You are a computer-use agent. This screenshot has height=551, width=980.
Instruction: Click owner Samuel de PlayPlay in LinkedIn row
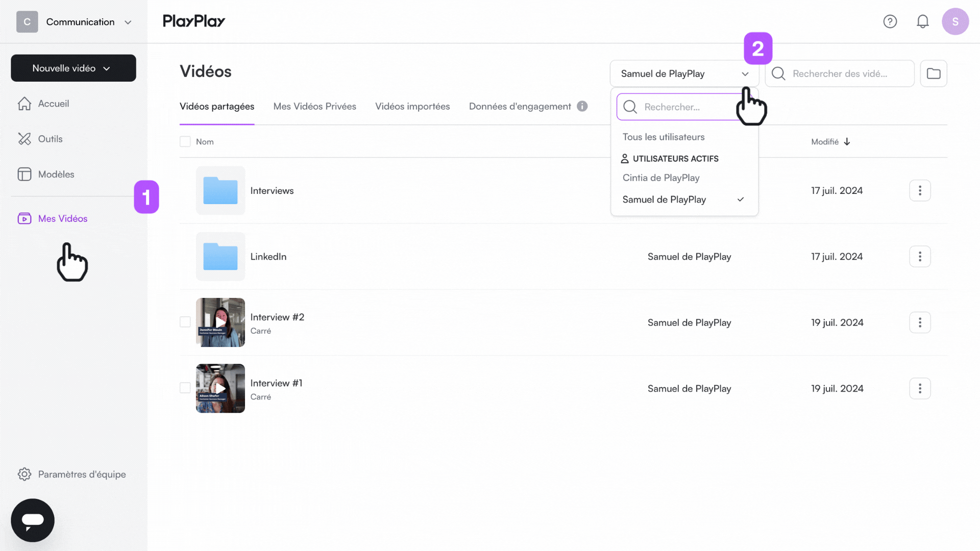[689, 256]
